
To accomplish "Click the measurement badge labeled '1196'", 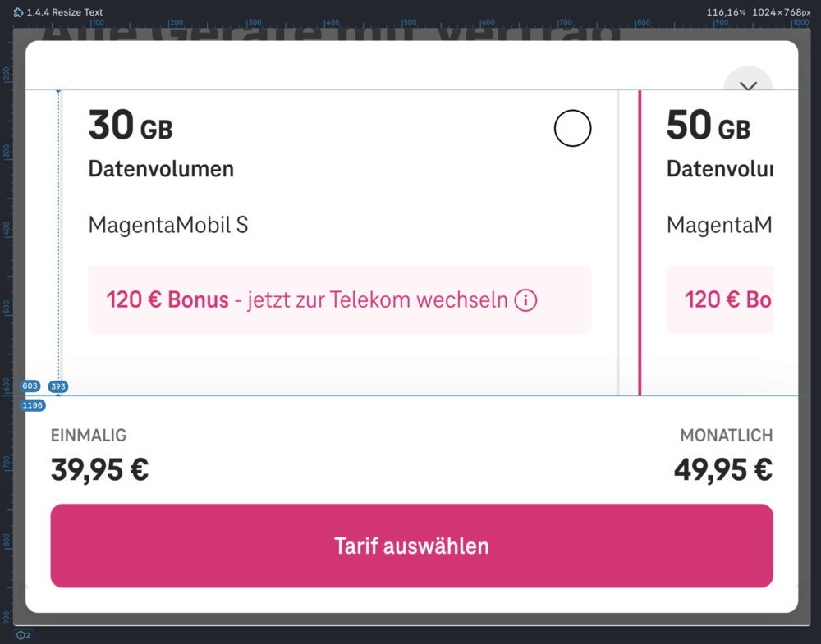I will point(32,404).
